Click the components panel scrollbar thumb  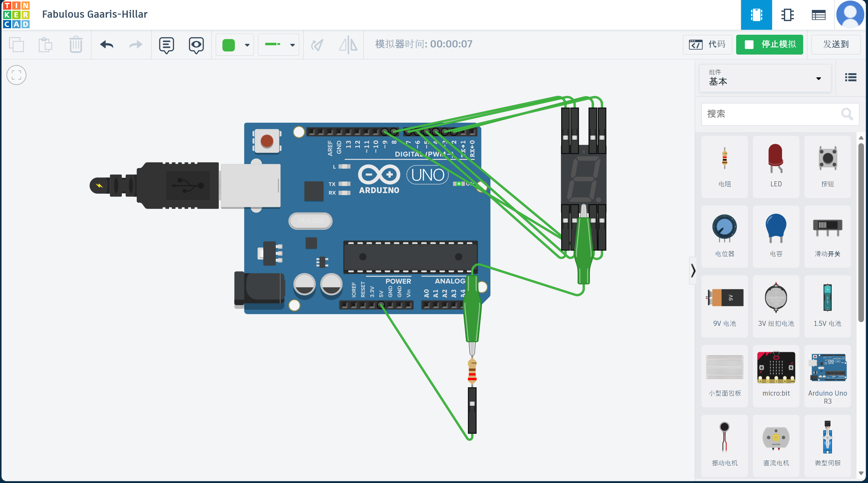[x=861, y=233]
